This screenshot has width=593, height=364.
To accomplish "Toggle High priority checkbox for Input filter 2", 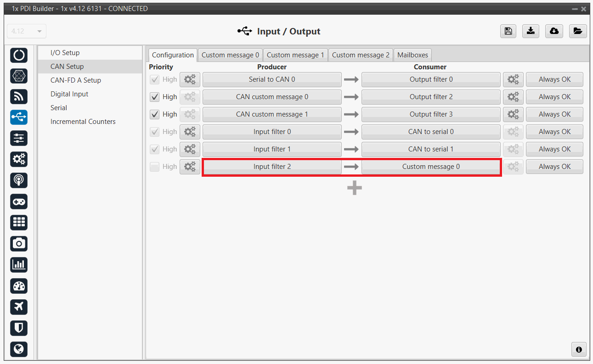I will pos(155,167).
